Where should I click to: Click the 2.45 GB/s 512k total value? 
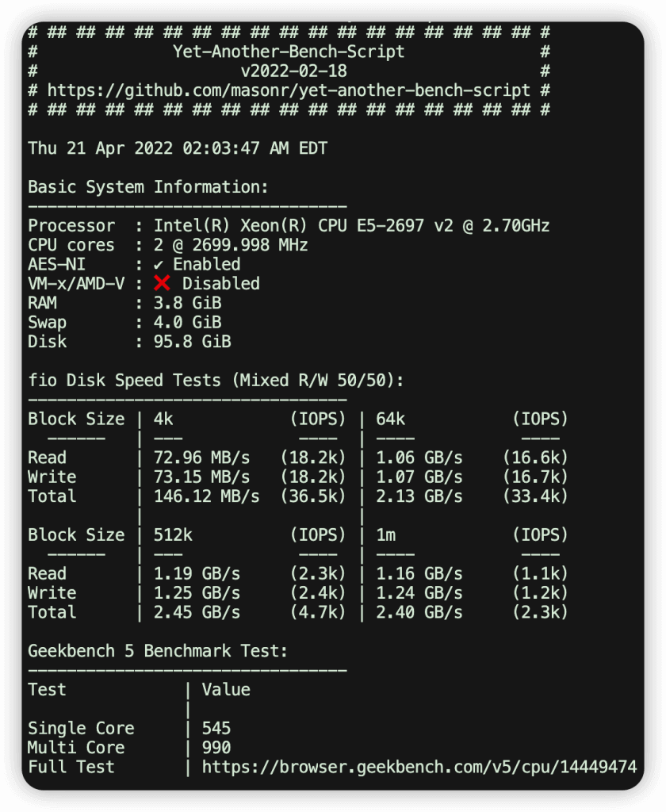coord(197,612)
